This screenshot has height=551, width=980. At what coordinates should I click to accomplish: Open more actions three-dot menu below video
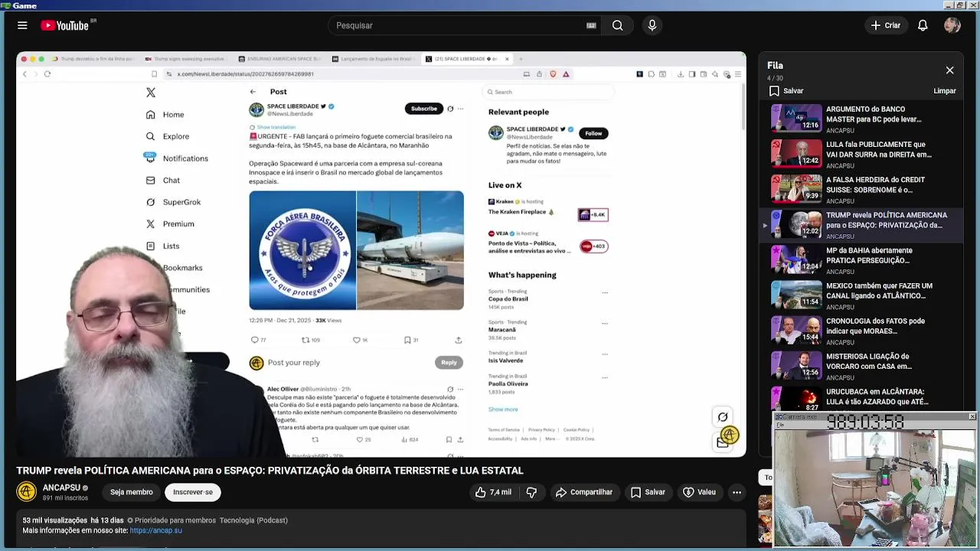737,492
